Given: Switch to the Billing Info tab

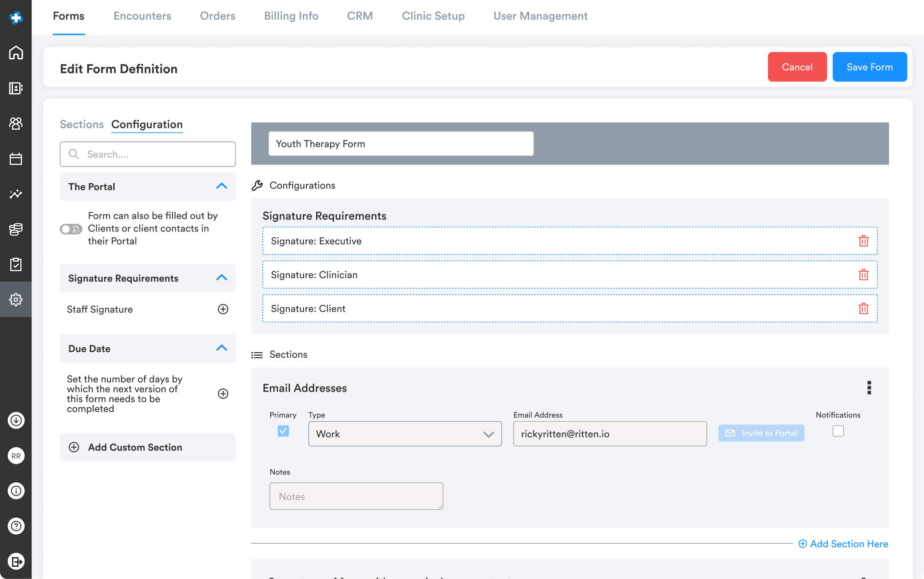Looking at the screenshot, I should pos(291,16).
